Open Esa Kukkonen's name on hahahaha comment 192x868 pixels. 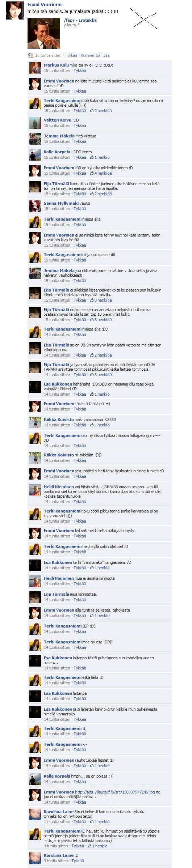point(58,384)
